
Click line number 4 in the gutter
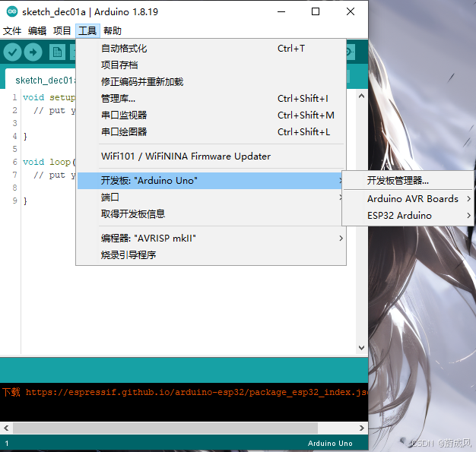(14, 136)
